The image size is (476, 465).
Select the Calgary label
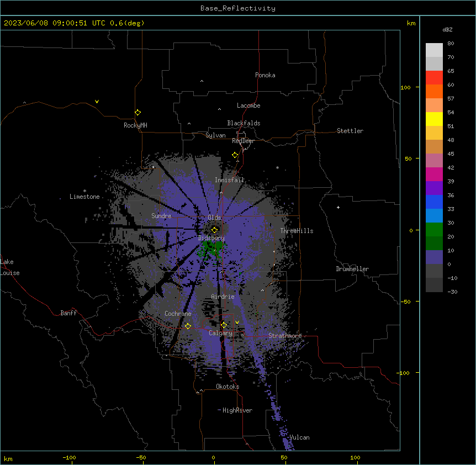[x=220, y=333]
